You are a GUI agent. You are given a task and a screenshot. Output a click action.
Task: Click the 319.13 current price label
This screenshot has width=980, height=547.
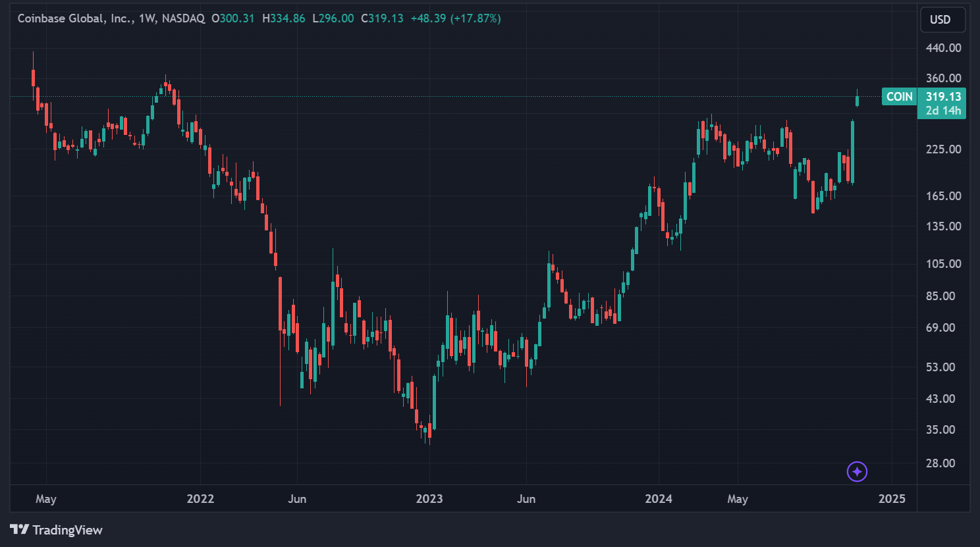tap(943, 97)
